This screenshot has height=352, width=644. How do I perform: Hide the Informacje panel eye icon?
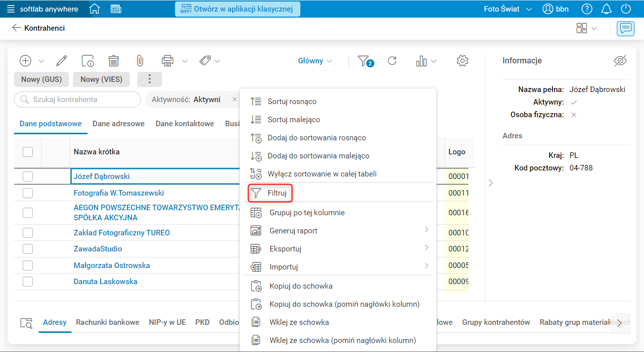tap(620, 61)
